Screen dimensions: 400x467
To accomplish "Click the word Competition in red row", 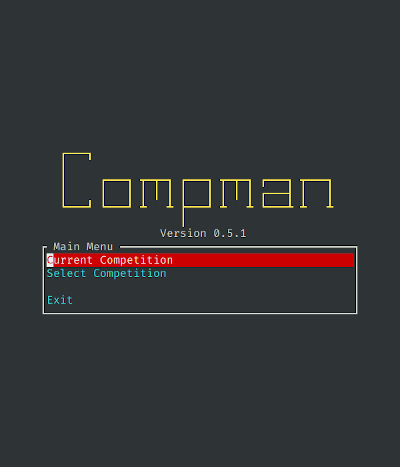I will 136,260.
